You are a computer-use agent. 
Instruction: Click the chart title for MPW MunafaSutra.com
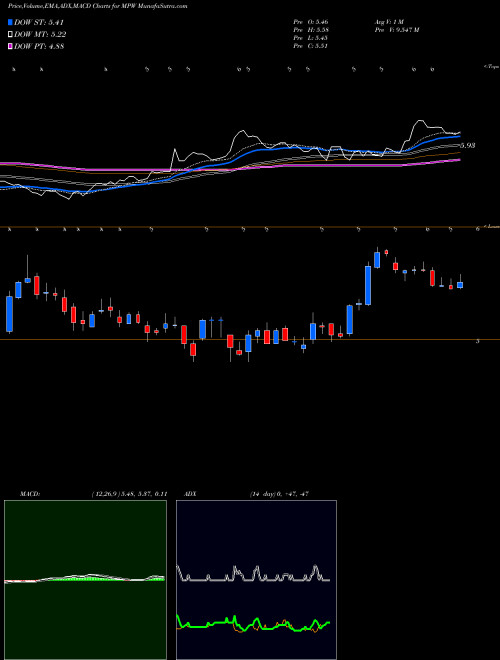tap(98, 6)
